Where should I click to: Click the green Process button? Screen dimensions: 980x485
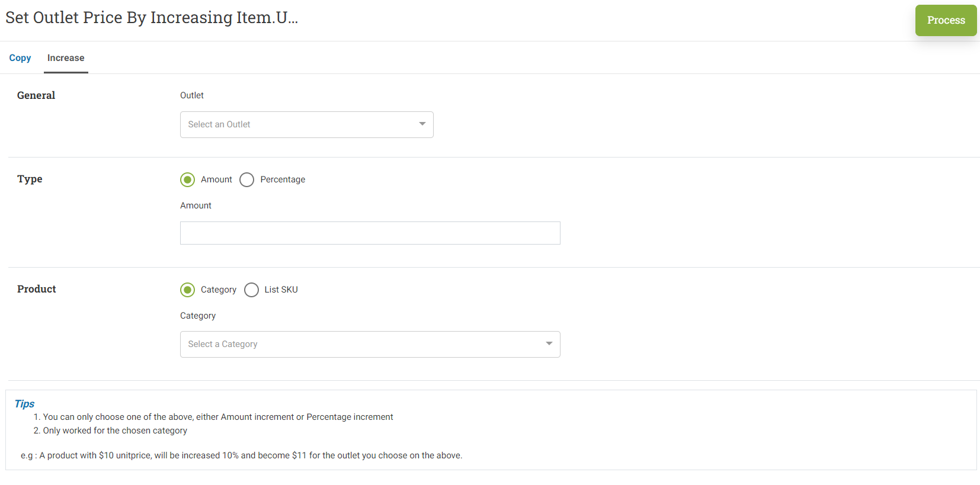click(x=946, y=20)
